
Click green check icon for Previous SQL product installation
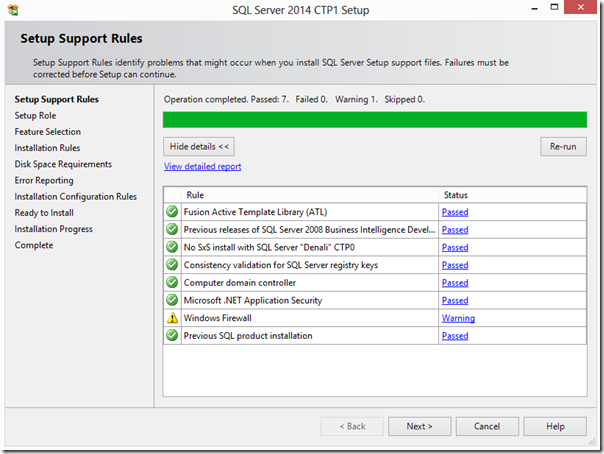(172, 335)
